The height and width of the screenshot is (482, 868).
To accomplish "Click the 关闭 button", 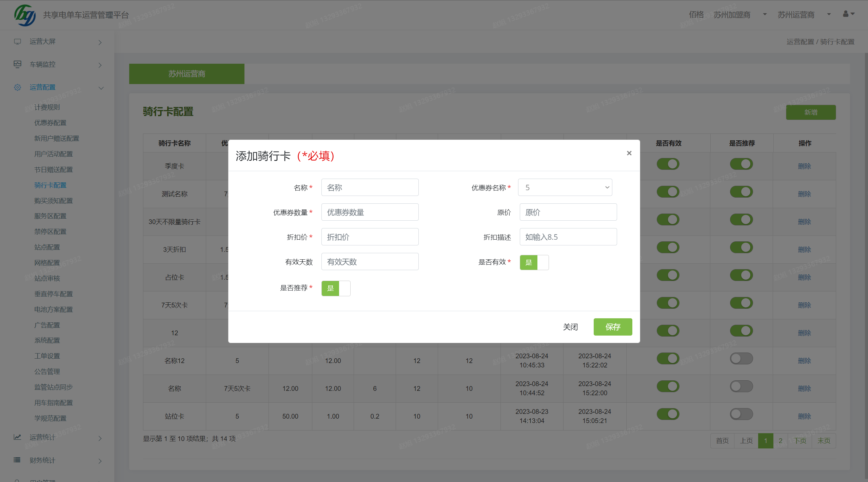I will click(x=570, y=327).
